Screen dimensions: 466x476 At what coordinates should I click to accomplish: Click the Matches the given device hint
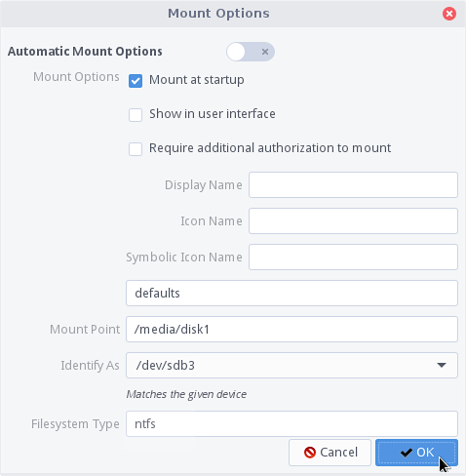[186, 394]
